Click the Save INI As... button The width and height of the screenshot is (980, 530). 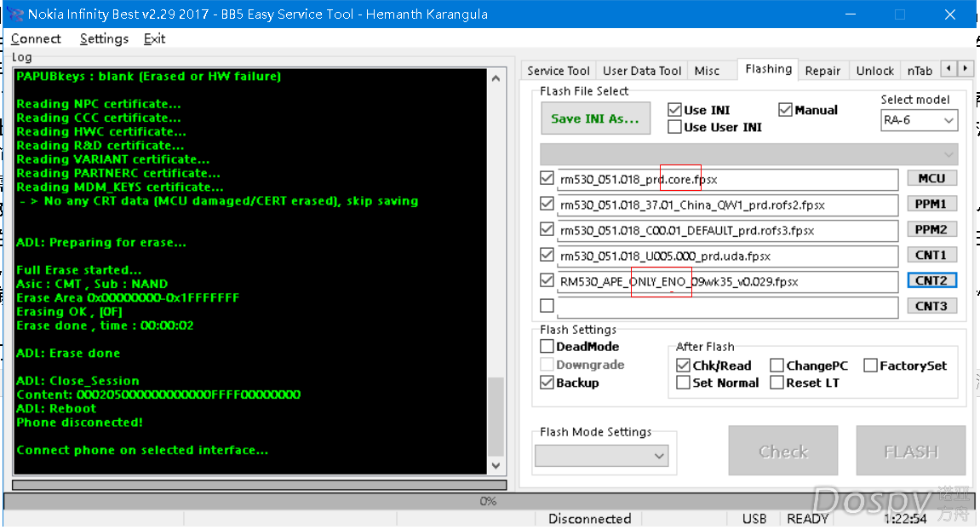click(x=596, y=118)
